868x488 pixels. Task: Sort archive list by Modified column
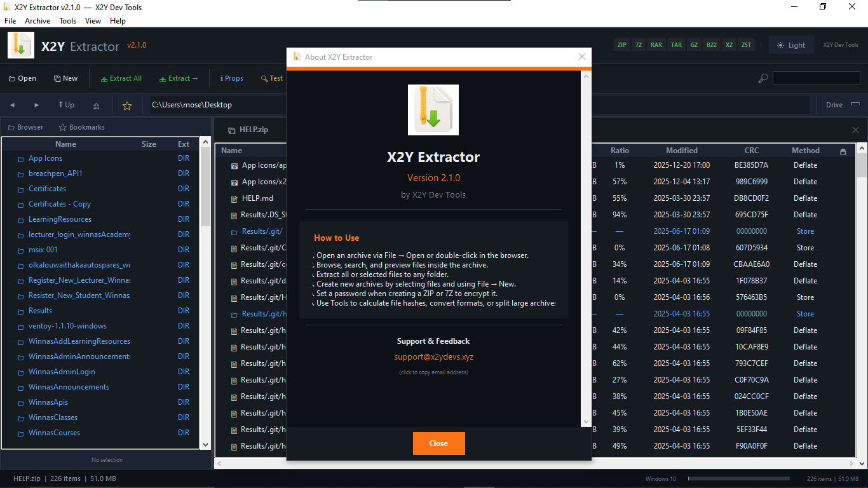point(682,151)
